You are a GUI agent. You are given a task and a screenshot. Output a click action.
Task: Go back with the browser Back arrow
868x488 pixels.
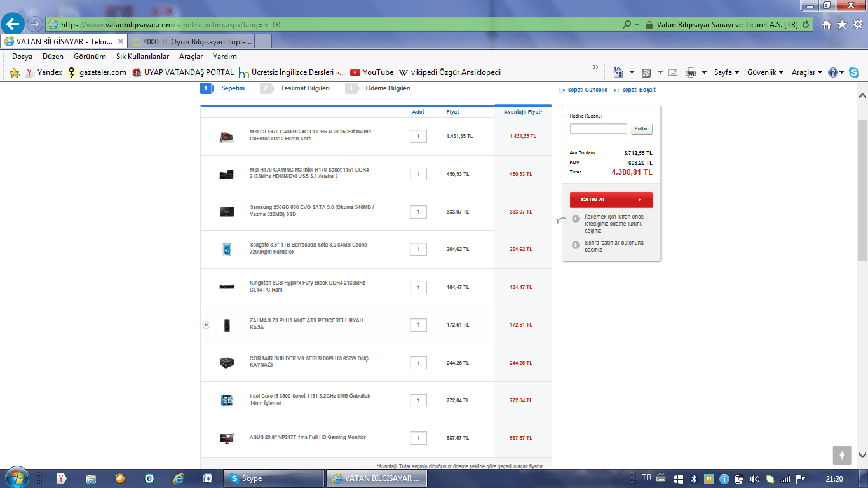point(12,24)
